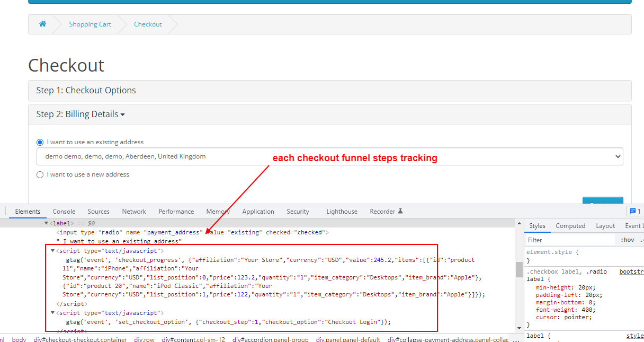Go to the Shopping Cart breadcrumb link

point(90,24)
